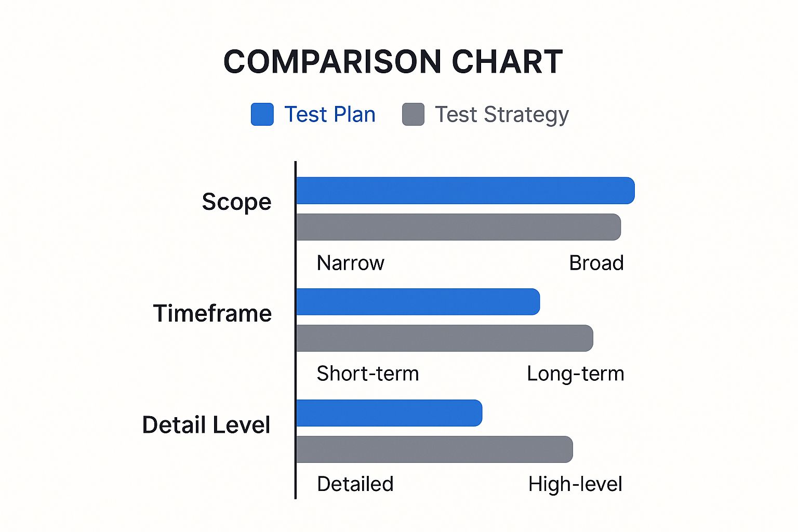This screenshot has height=532, width=798.
Task: Click the gray Scope bar
Action: [x=459, y=227]
